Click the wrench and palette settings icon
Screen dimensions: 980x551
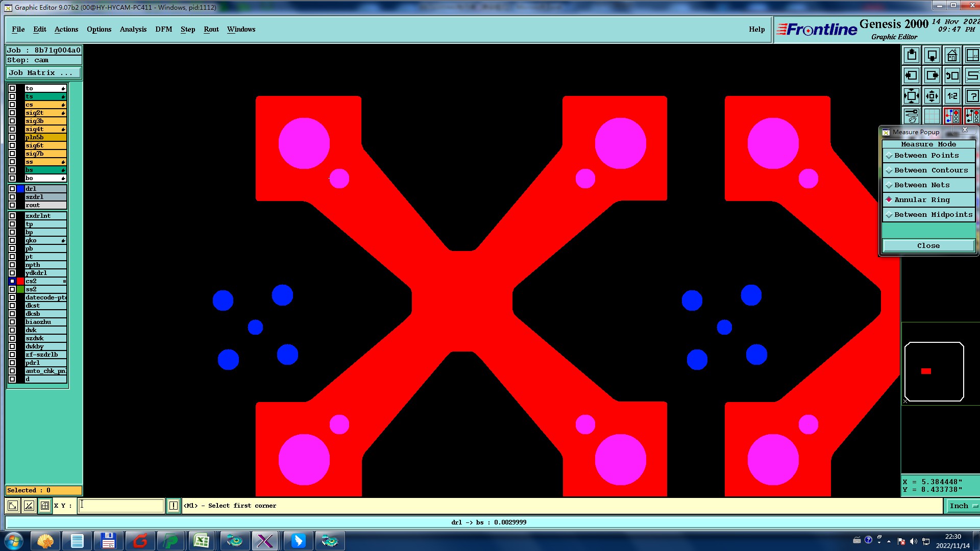click(912, 116)
